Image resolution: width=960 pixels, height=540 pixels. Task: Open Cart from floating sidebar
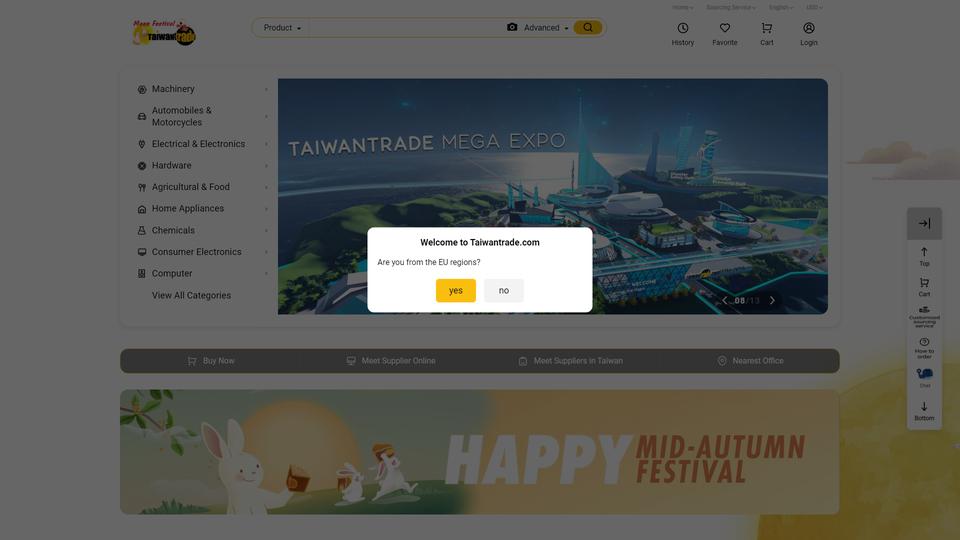pos(924,287)
